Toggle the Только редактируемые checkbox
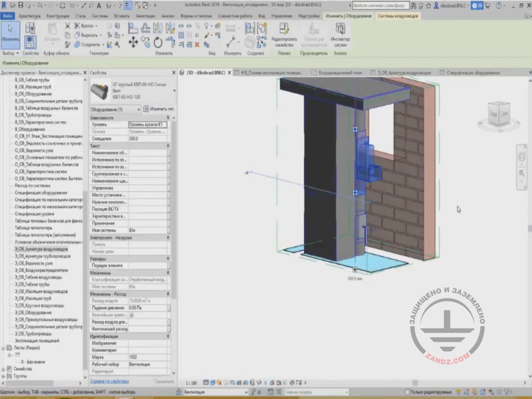This screenshot has height=399, width=532. [407, 392]
